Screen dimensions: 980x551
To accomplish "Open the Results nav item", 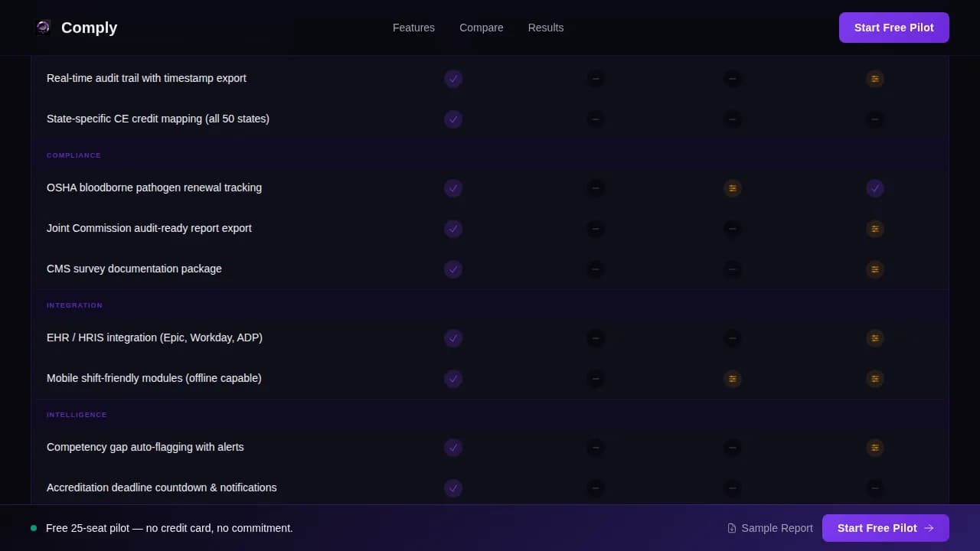I will [x=546, y=28].
